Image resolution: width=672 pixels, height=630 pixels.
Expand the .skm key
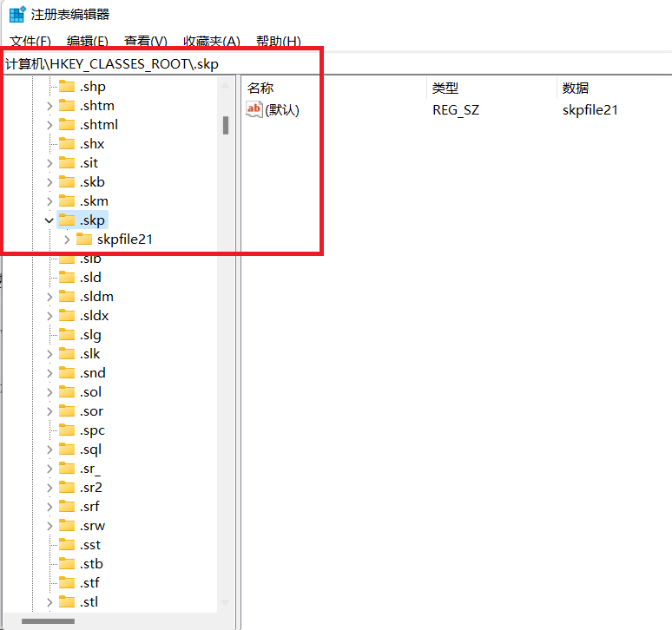click(x=49, y=201)
